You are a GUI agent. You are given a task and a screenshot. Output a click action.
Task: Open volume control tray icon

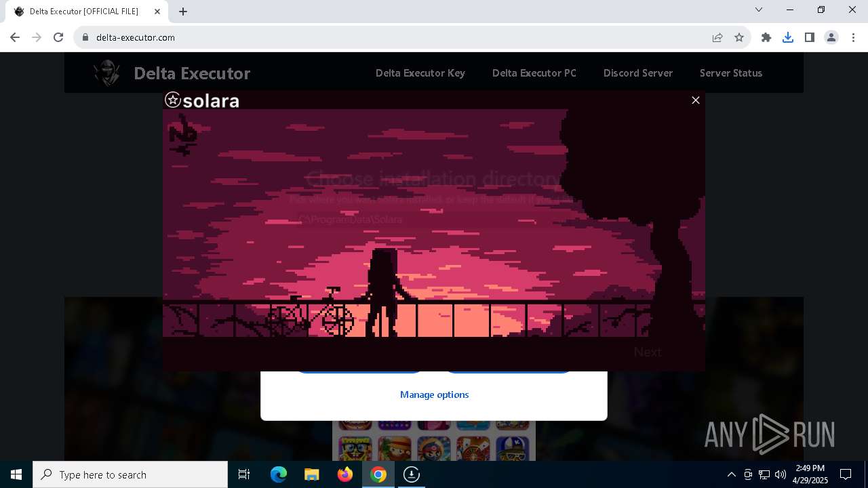click(x=781, y=474)
